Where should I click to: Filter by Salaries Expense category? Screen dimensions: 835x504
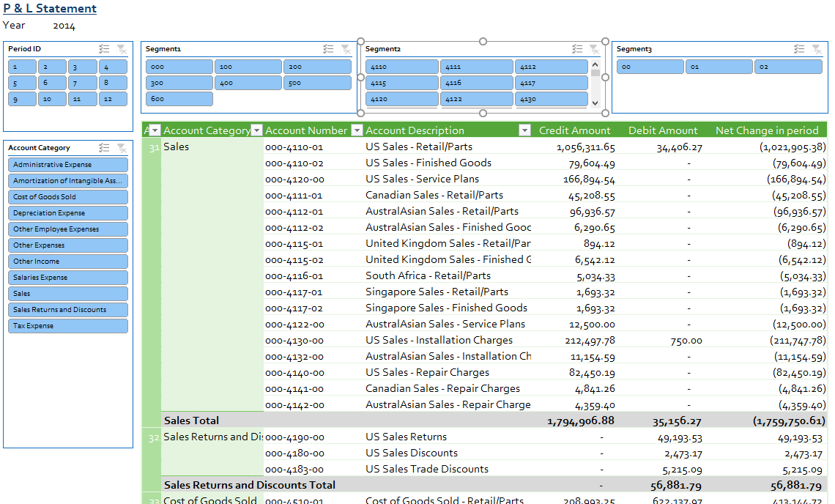[x=68, y=278]
